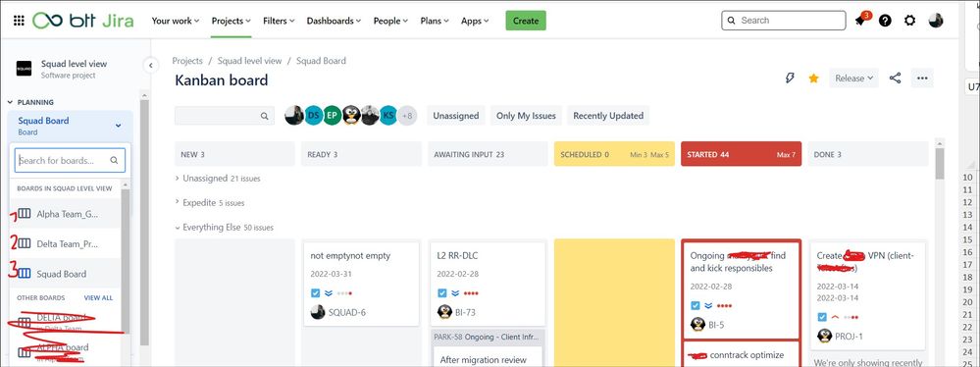Filter by the EP assignee avatar
The height and width of the screenshot is (367, 980).
coord(333,115)
